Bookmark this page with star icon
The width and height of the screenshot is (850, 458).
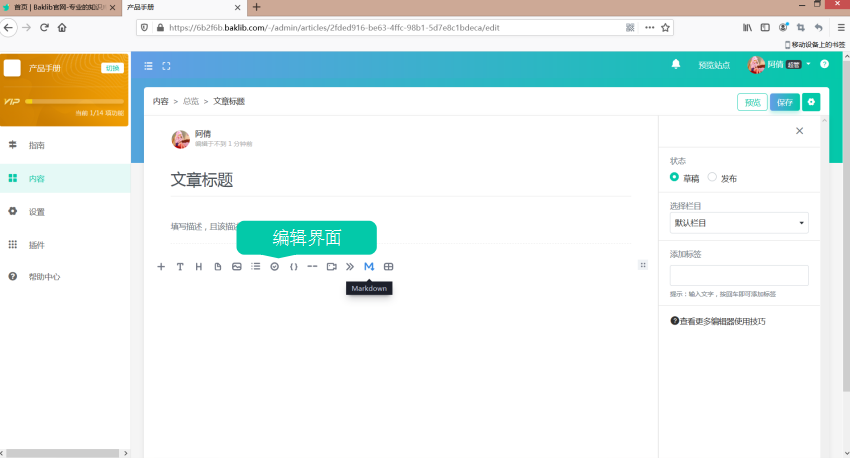coord(665,28)
